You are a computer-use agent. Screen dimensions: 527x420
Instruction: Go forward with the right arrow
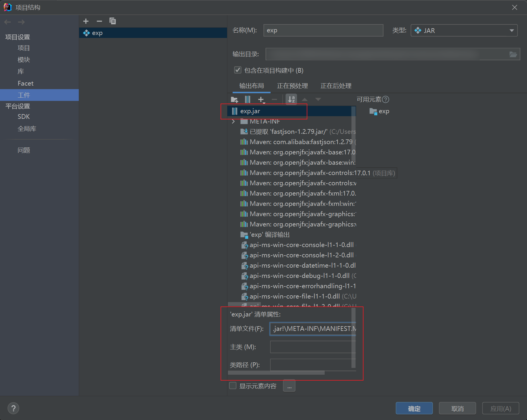point(21,22)
